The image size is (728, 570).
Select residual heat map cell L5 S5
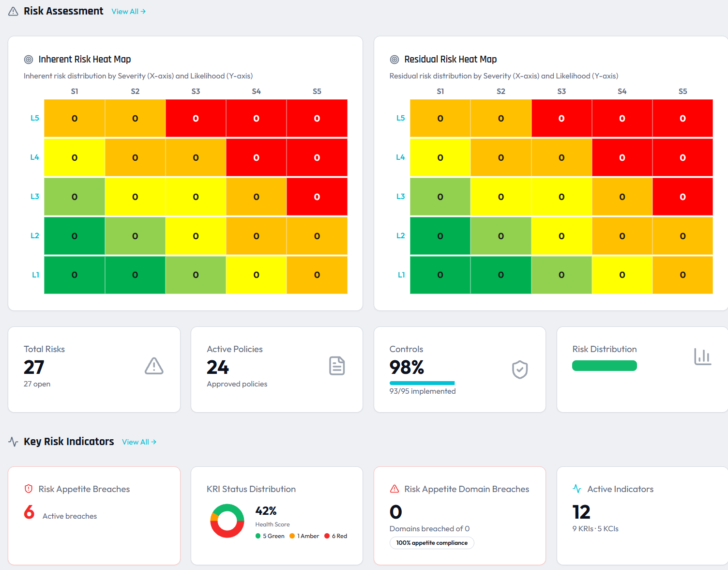coord(682,118)
